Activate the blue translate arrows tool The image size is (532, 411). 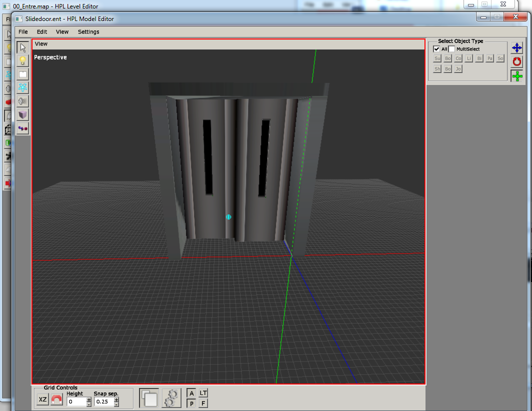pyautogui.click(x=516, y=48)
